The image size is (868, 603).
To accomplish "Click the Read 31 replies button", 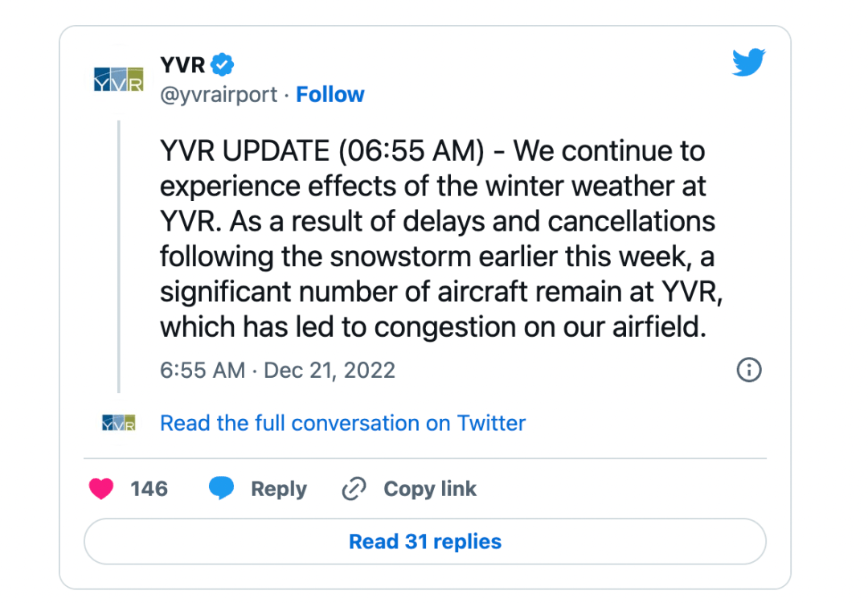I will coord(424,541).
